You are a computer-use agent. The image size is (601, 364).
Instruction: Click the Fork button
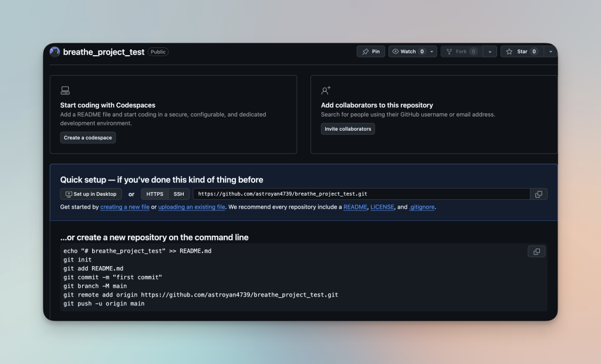pos(461,52)
